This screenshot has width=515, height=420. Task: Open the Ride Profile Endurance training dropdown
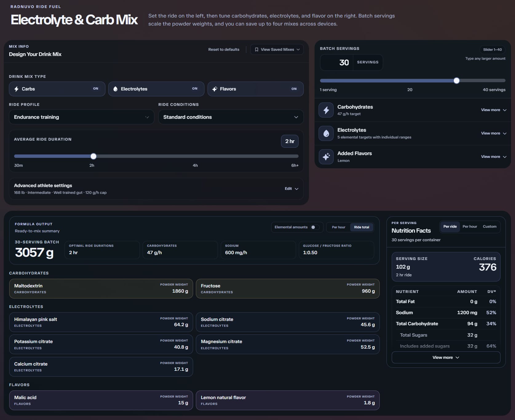tap(81, 117)
